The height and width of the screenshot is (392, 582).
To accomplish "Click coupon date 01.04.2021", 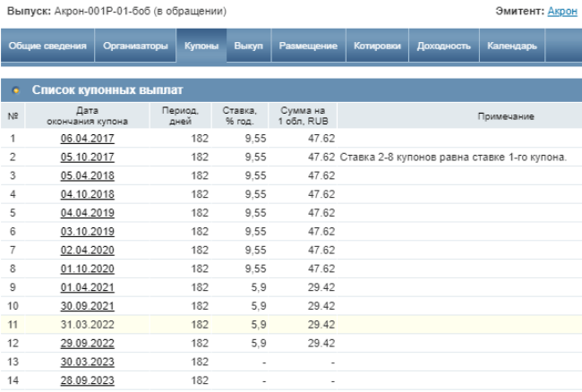I will [x=87, y=287].
